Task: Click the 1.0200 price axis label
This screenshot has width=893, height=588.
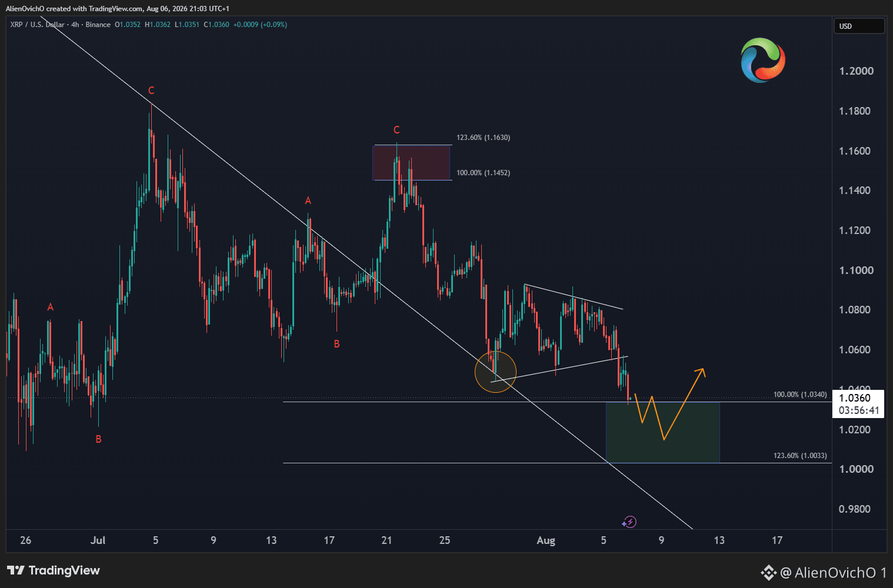Action: click(855, 430)
